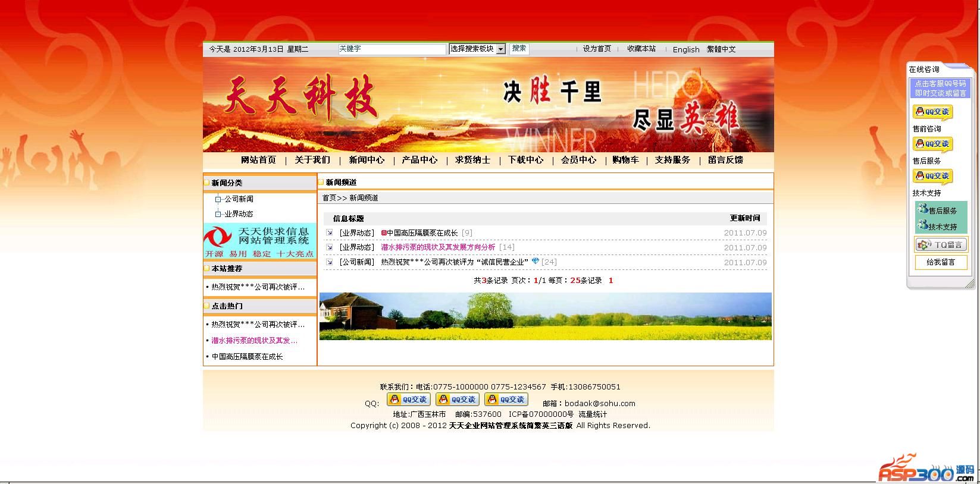
Task: Click the QQ交谈 icon above 技术支持 label
Action: pos(932,177)
